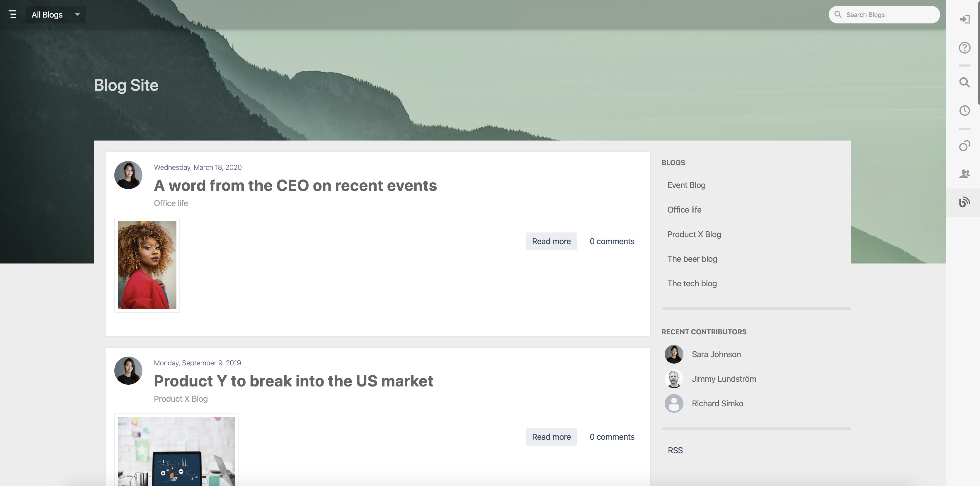This screenshot has height=486, width=980.
Task: Open 0 comments on the CEO post
Action: 612,241
